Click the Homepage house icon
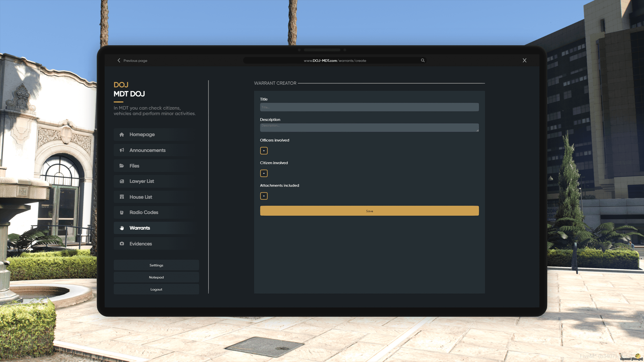This screenshot has width=644, height=362. (122, 134)
